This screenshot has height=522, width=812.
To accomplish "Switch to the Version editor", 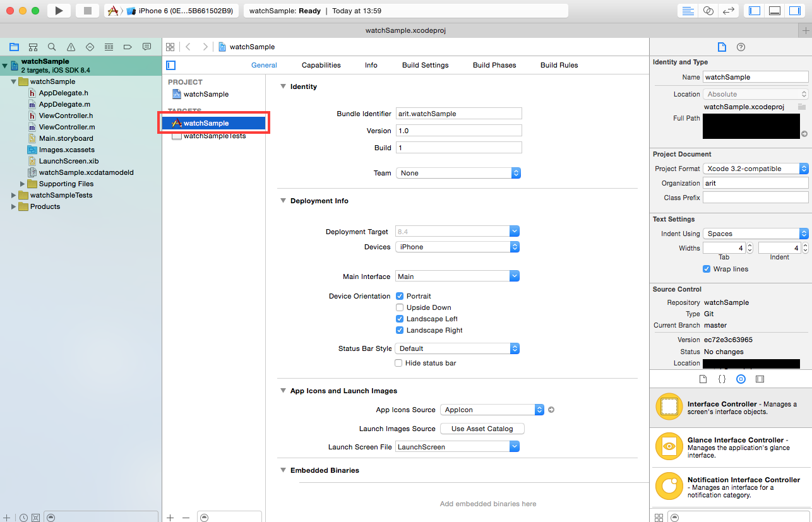I will tap(728, 11).
